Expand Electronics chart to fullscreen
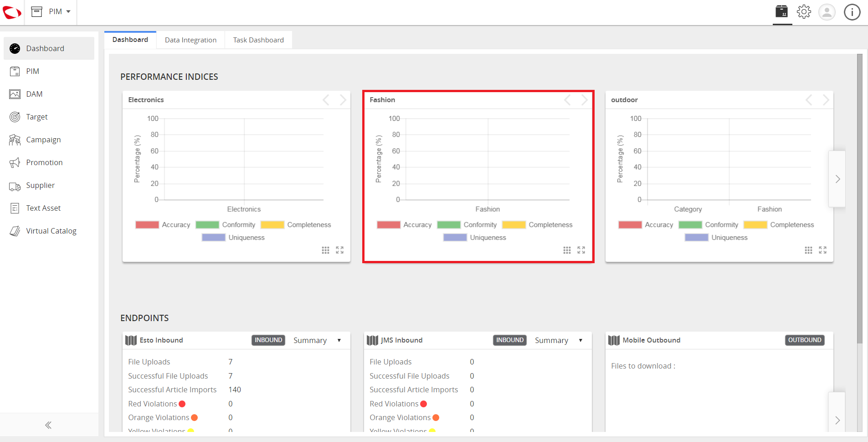 340,250
